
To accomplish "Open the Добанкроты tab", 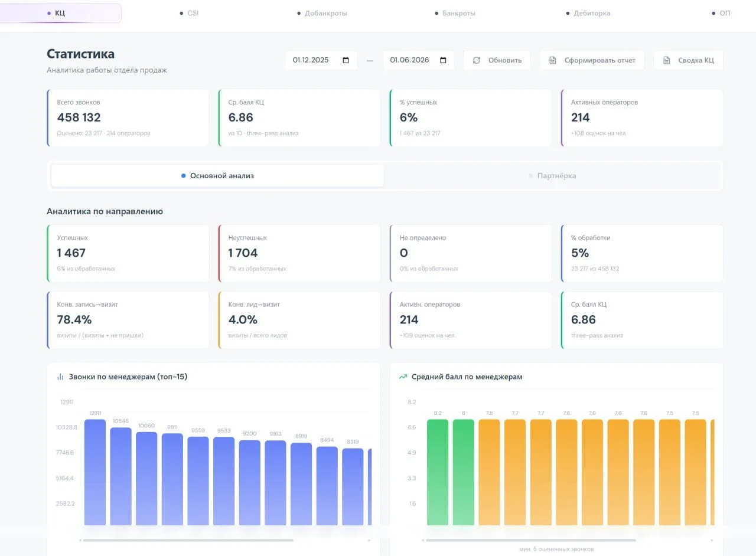I will pos(322,13).
